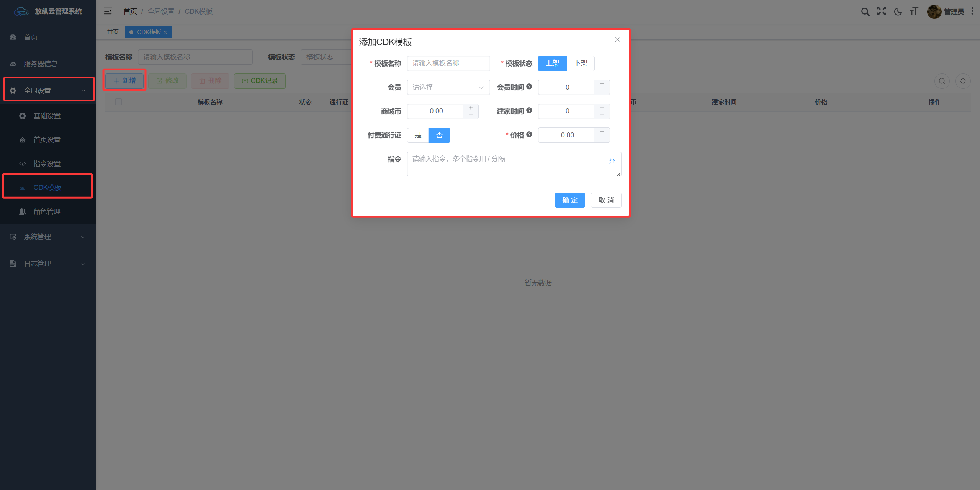Image resolution: width=980 pixels, height=490 pixels.
Task: Increase 建家时间 value with plus
Action: pos(602,108)
